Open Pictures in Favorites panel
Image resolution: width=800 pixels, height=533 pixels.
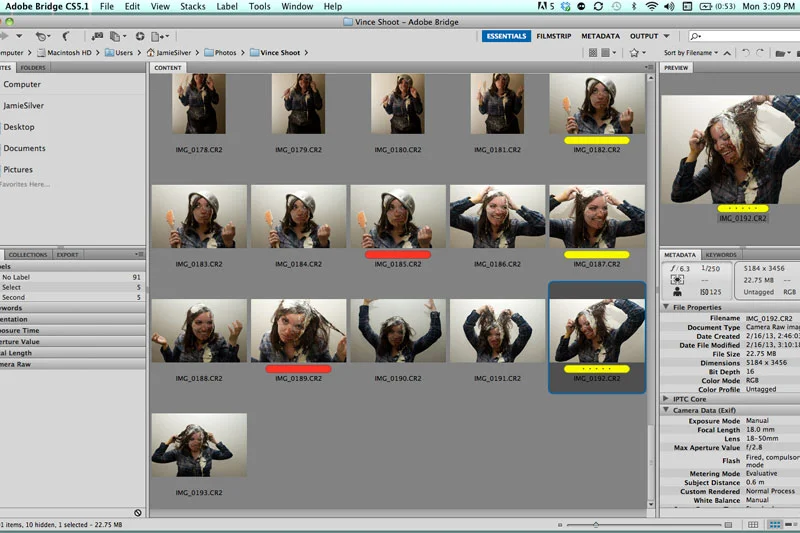click(18, 169)
